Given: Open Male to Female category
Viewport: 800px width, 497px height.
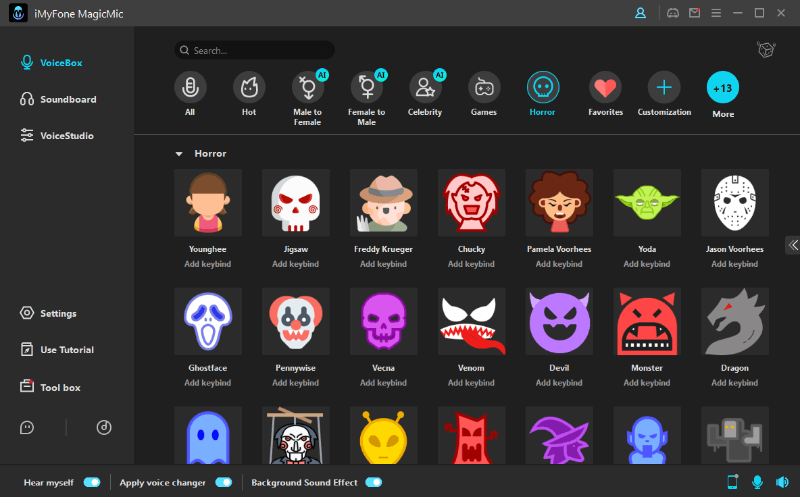Looking at the screenshot, I should pyautogui.click(x=308, y=88).
